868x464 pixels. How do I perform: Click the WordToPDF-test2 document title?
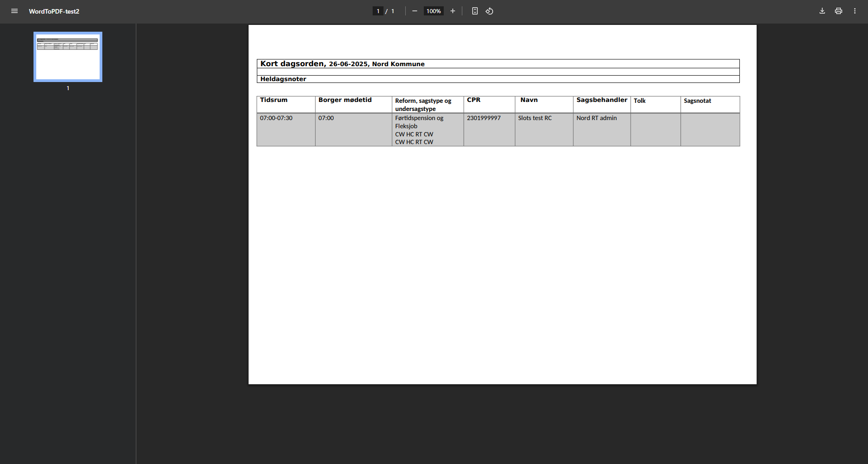tap(54, 11)
